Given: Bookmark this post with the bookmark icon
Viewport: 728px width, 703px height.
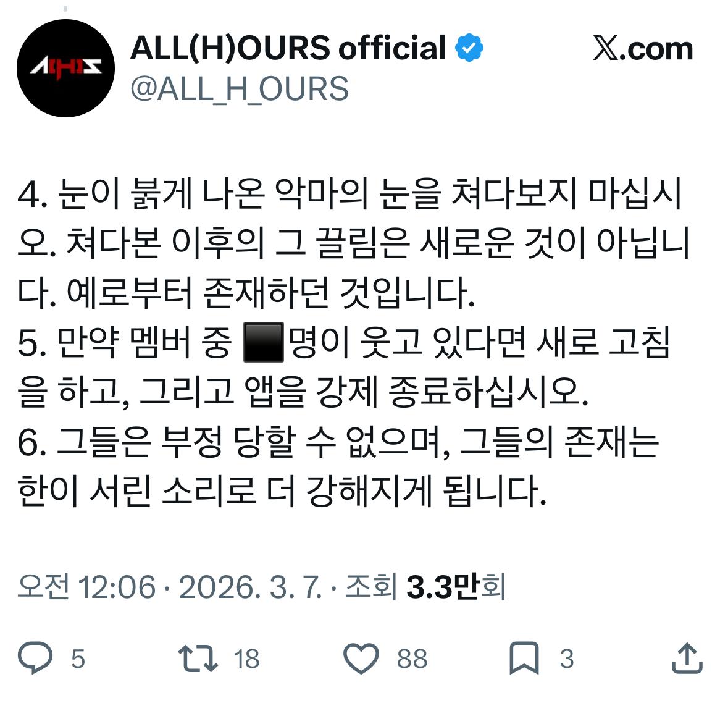Looking at the screenshot, I should click(x=524, y=658).
